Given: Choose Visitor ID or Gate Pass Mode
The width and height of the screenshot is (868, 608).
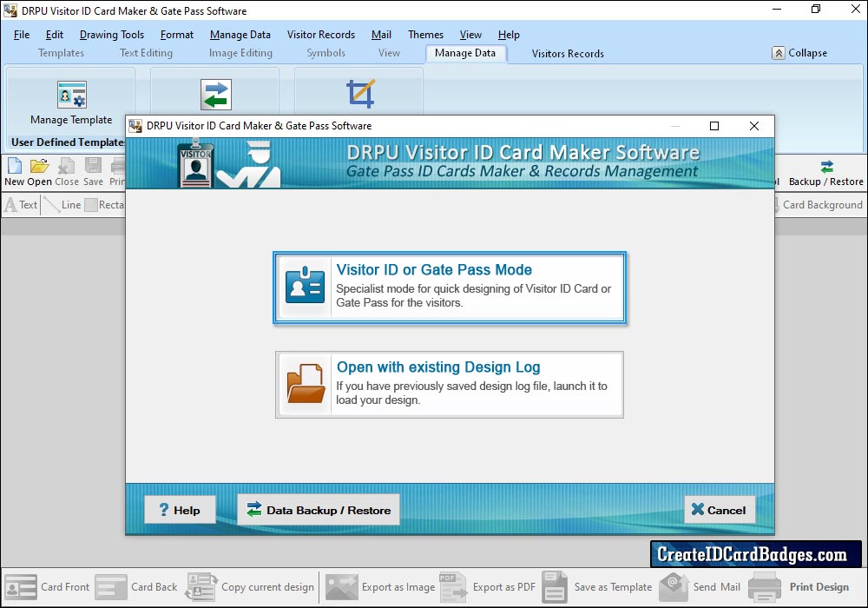Looking at the screenshot, I should pos(450,287).
